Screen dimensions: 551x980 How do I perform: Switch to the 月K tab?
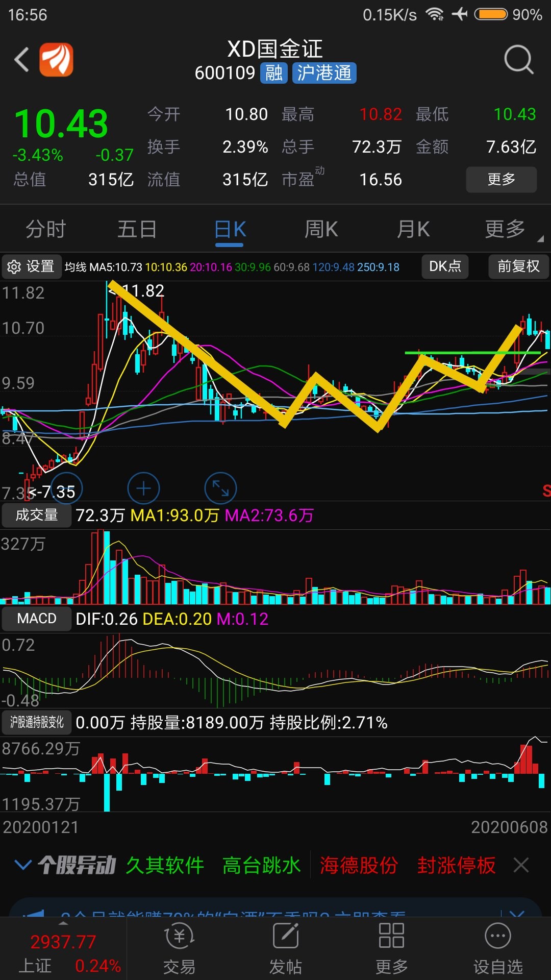(413, 229)
